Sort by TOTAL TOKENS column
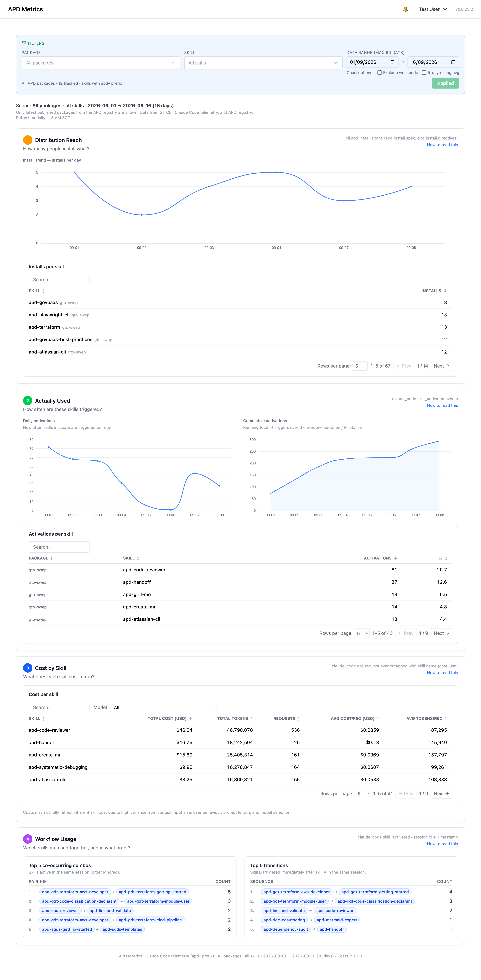Viewport: 481px width, 980px height. pyautogui.click(x=235, y=719)
